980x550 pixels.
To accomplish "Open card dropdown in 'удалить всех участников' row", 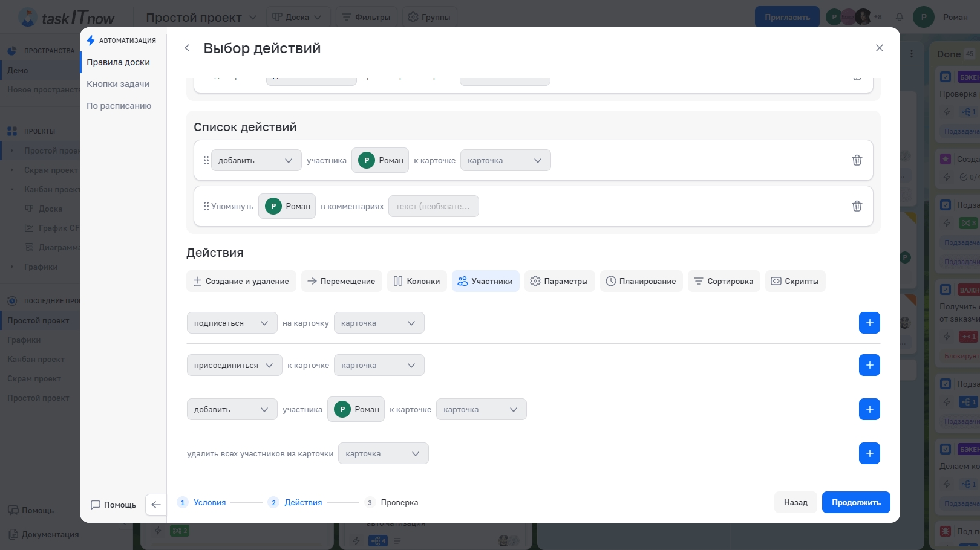I will [x=383, y=453].
